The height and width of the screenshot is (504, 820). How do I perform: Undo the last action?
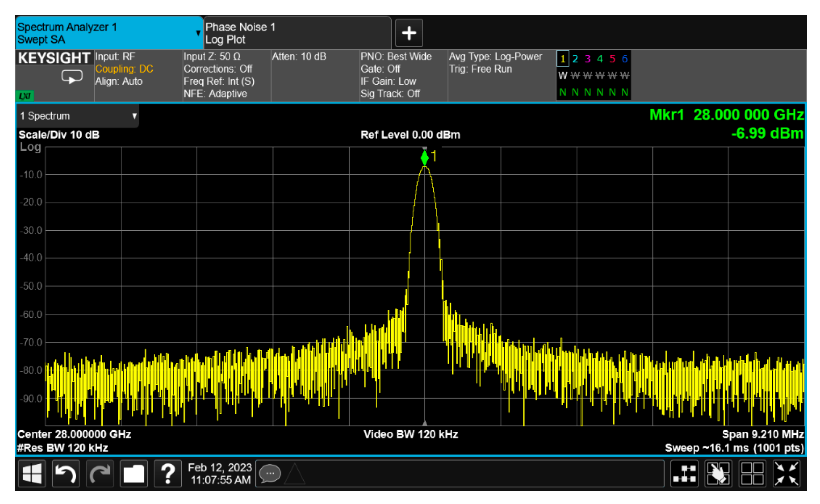click(x=66, y=473)
